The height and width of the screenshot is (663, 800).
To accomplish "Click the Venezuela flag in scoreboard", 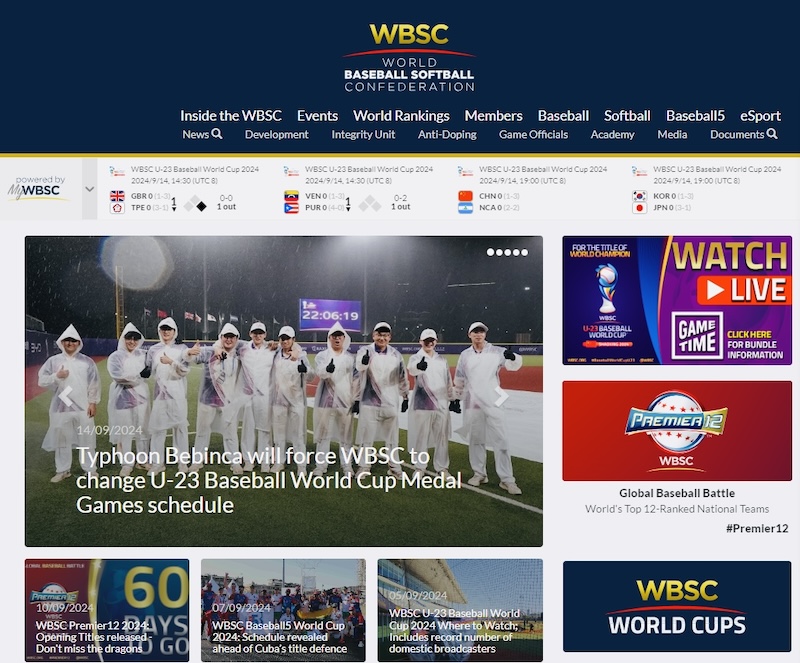I will pos(291,196).
